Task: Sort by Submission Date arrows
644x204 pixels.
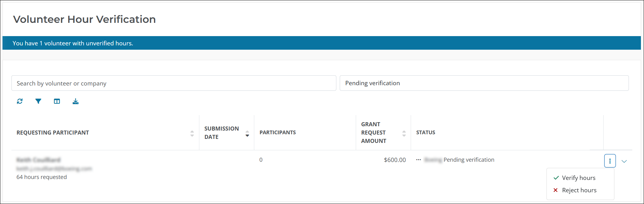Action: pos(247,133)
